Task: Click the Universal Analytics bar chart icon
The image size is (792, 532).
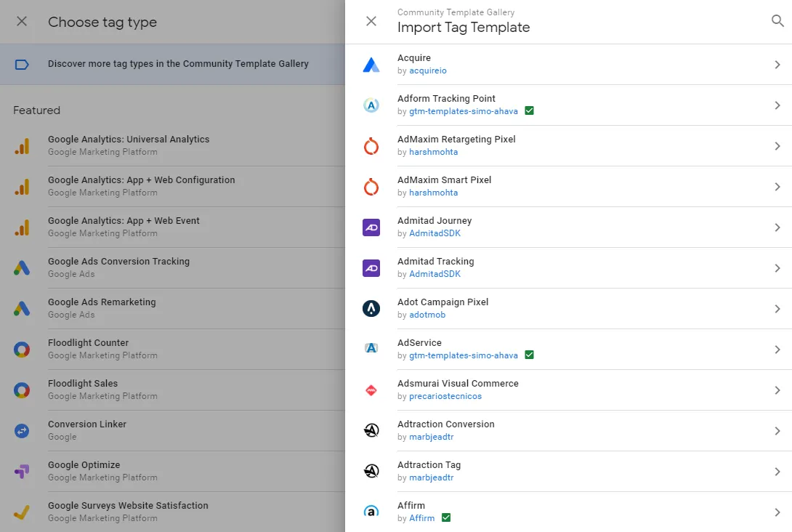Action: coord(22,146)
